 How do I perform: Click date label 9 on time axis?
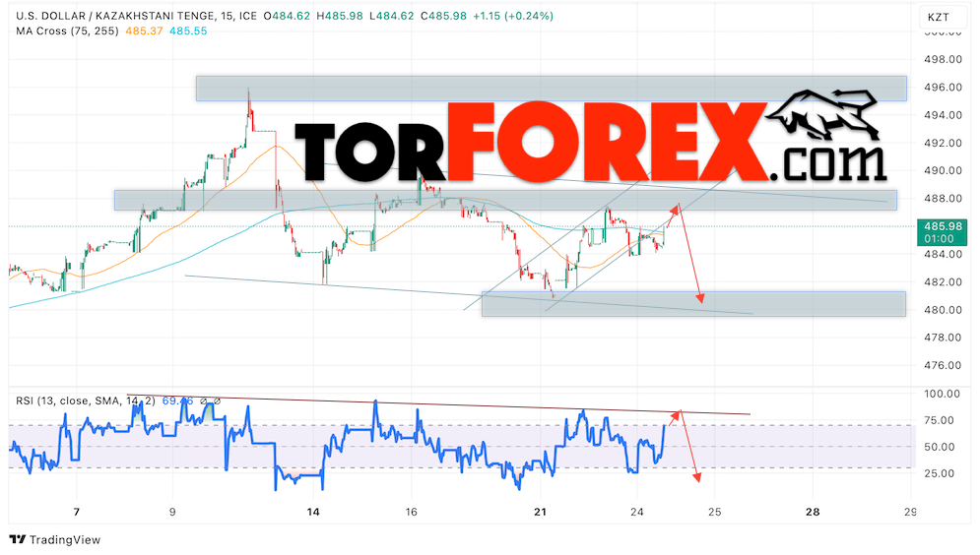172,512
